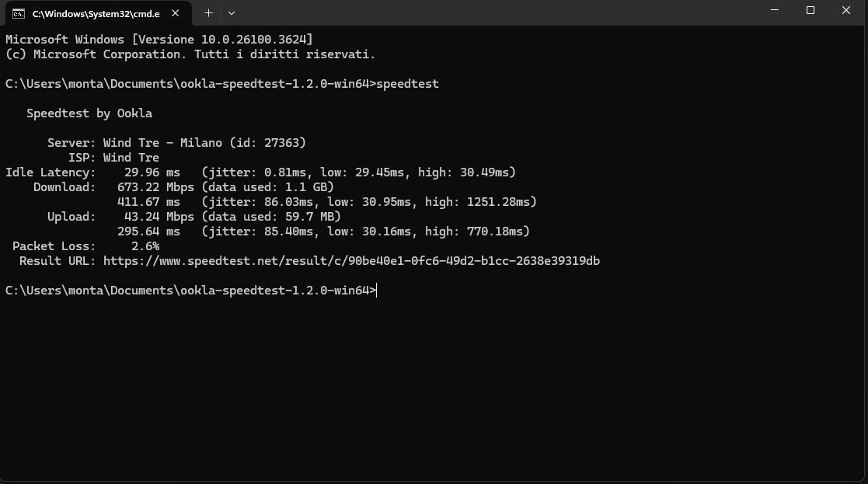The height and width of the screenshot is (484, 868).
Task: Close the C:\Windows\System32\cmd.exe tab
Action: point(175,12)
